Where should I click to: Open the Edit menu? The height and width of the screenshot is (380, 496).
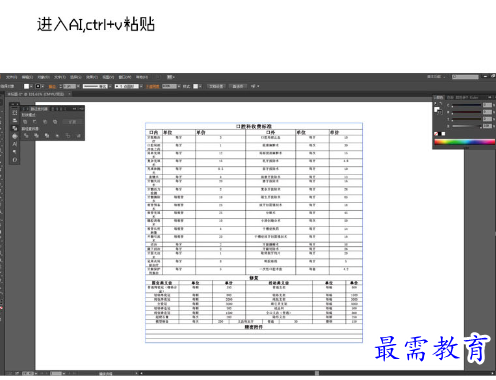pos(27,77)
